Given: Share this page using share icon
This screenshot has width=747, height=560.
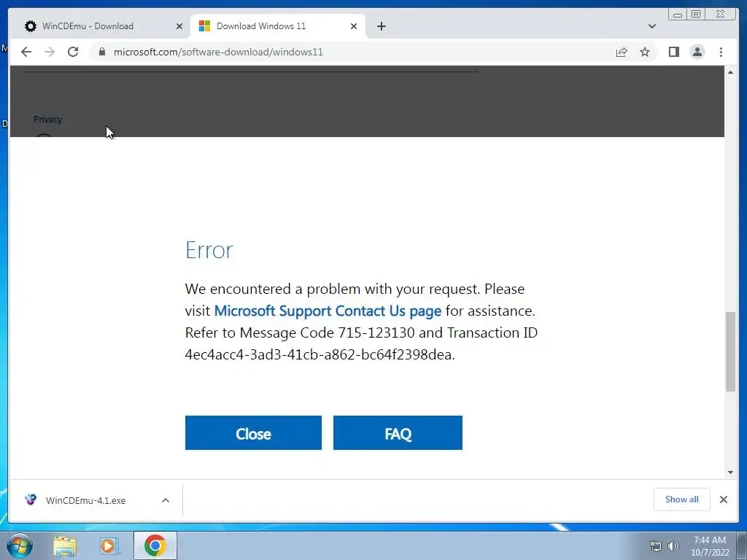Looking at the screenshot, I should click(x=622, y=52).
